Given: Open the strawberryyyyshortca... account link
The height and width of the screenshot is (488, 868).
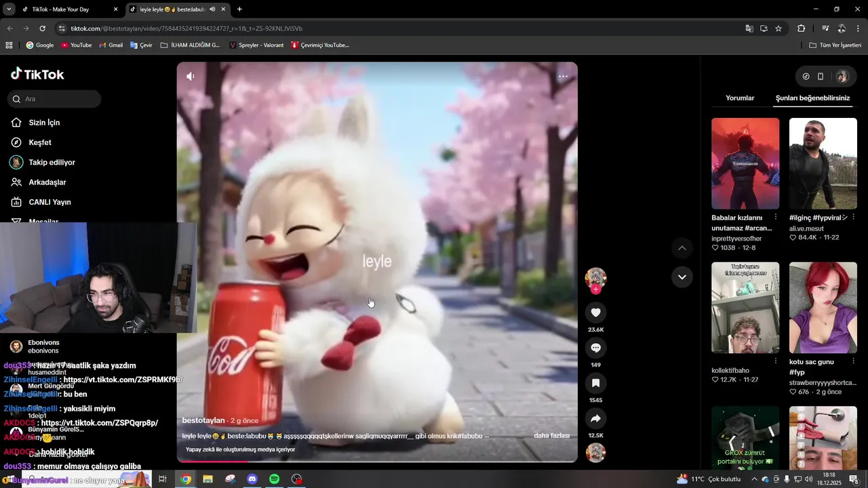Looking at the screenshot, I should click(823, 382).
